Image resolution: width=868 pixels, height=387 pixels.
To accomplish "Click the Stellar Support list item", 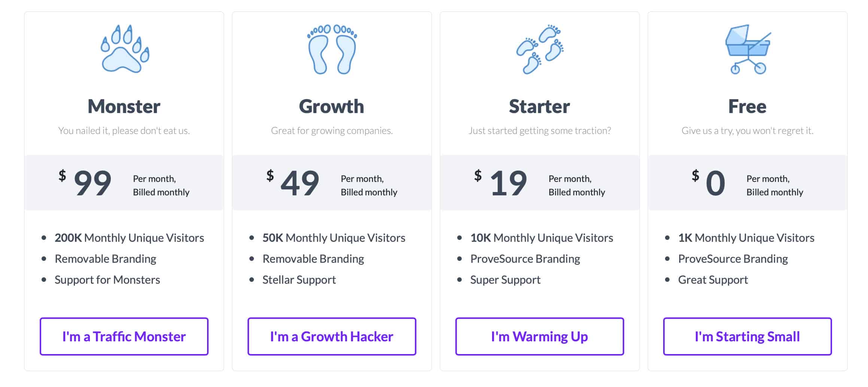I will point(299,280).
